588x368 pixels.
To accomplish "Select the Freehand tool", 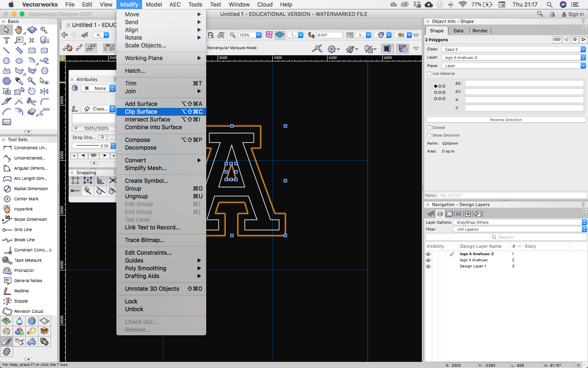I will pos(44,61).
